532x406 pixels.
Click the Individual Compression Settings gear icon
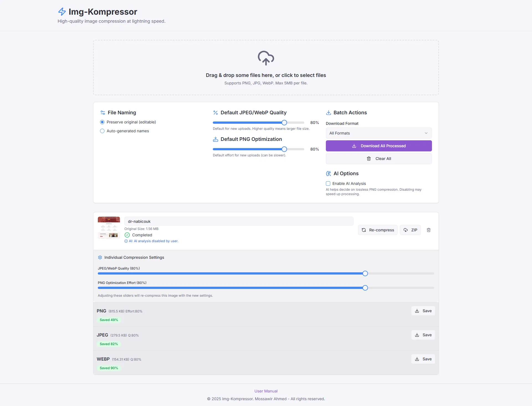[100, 257]
